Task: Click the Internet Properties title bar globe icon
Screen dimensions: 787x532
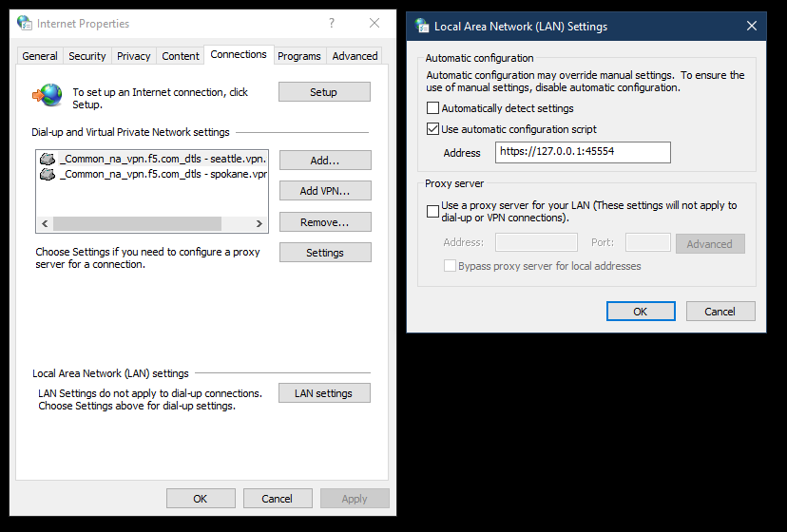Action: point(24,23)
